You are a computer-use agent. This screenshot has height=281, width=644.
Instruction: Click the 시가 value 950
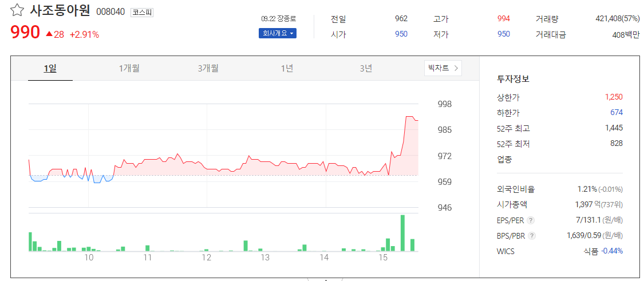click(401, 34)
